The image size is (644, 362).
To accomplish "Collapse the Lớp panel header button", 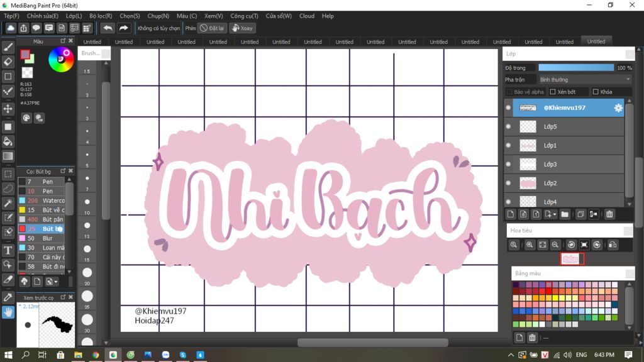I will pyautogui.click(x=629, y=54).
